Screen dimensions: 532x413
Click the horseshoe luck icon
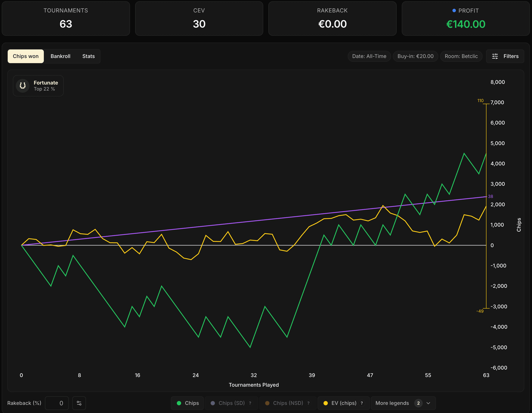pyautogui.click(x=23, y=86)
